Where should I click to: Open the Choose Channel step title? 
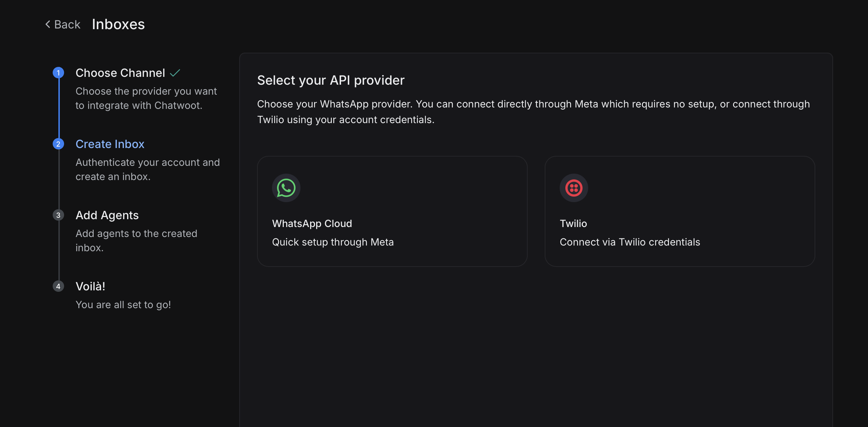(120, 73)
